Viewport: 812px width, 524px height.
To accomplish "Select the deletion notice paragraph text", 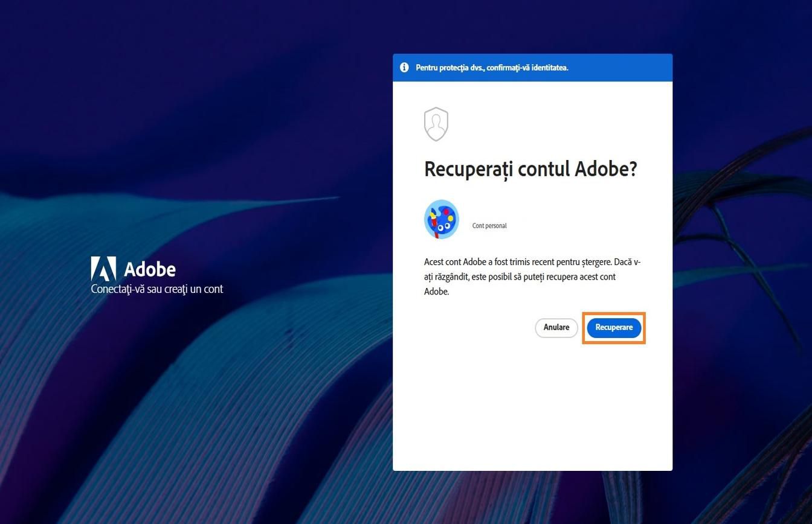I will coord(532,276).
